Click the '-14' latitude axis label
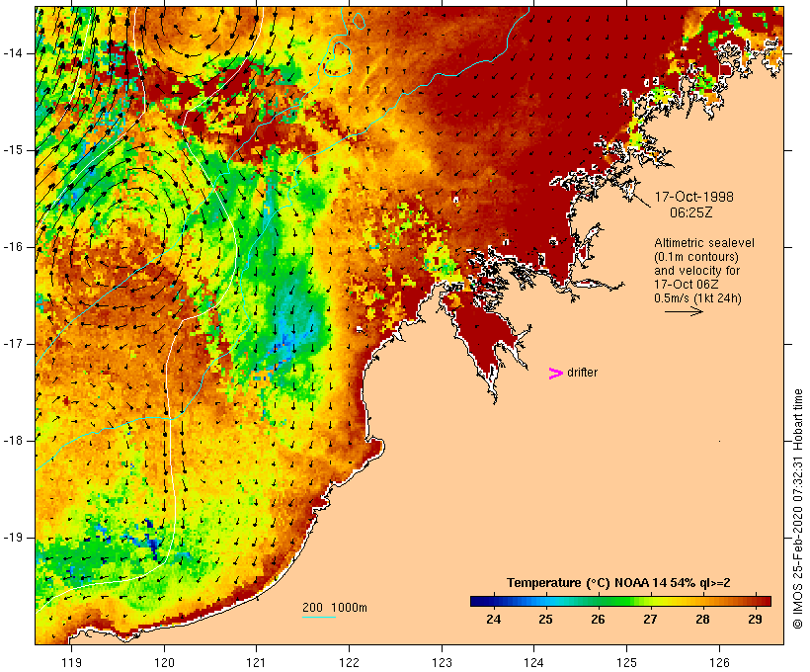The height and width of the screenshot is (672, 810). (x=13, y=53)
